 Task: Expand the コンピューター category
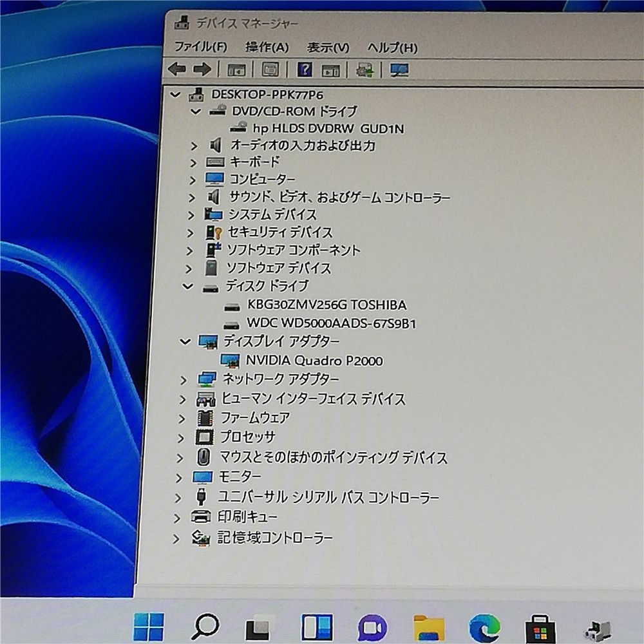point(192,180)
